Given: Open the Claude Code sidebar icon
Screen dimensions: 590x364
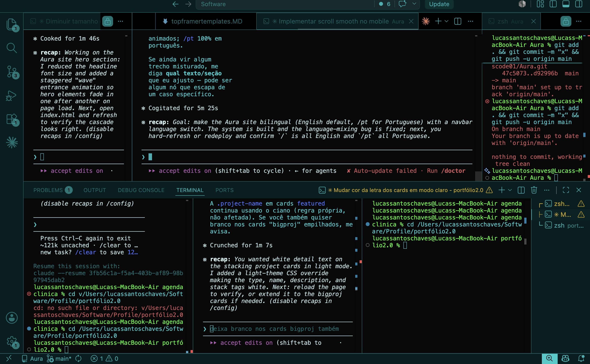Looking at the screenshot, I should point(11,142).
